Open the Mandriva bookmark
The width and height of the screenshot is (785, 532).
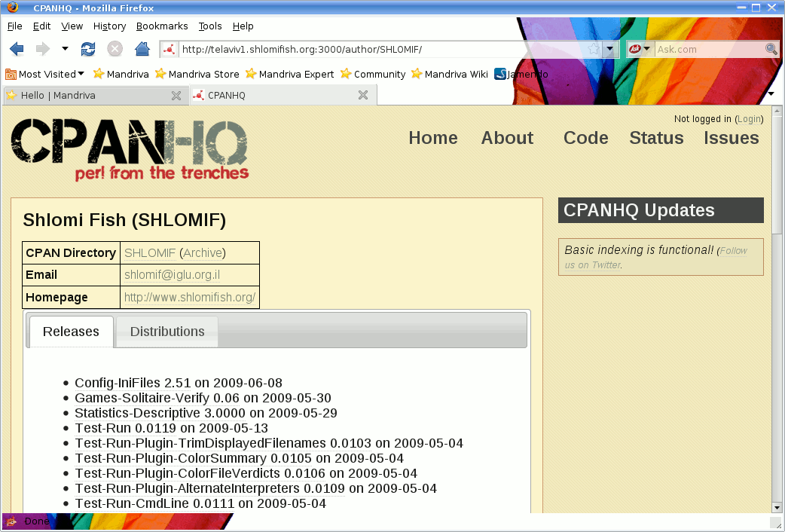(x=121, y=74)
